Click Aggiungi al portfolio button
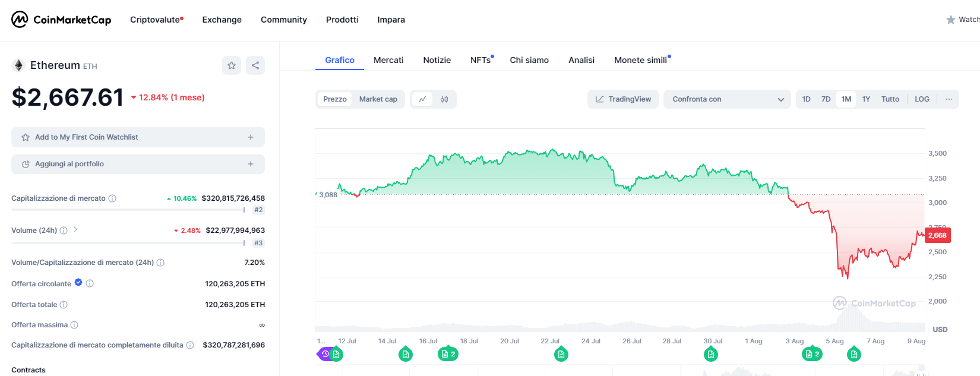 pos(138,164)
